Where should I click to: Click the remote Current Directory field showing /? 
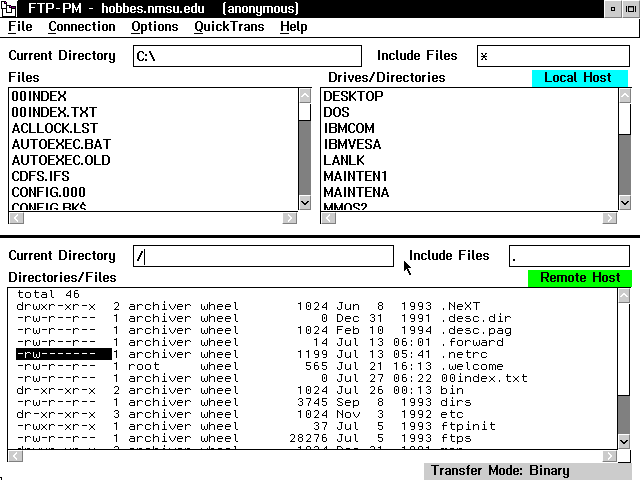[x=263, y=256]
